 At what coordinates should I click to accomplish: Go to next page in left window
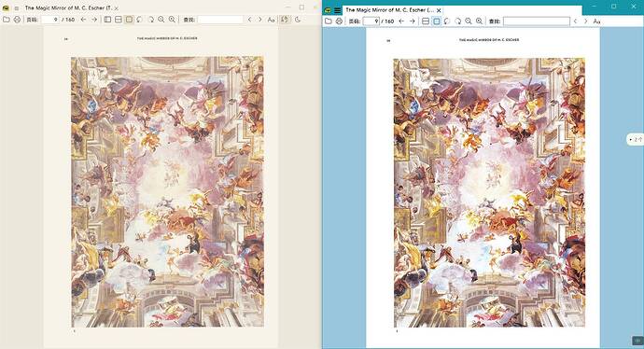click(x=94, y=20)
